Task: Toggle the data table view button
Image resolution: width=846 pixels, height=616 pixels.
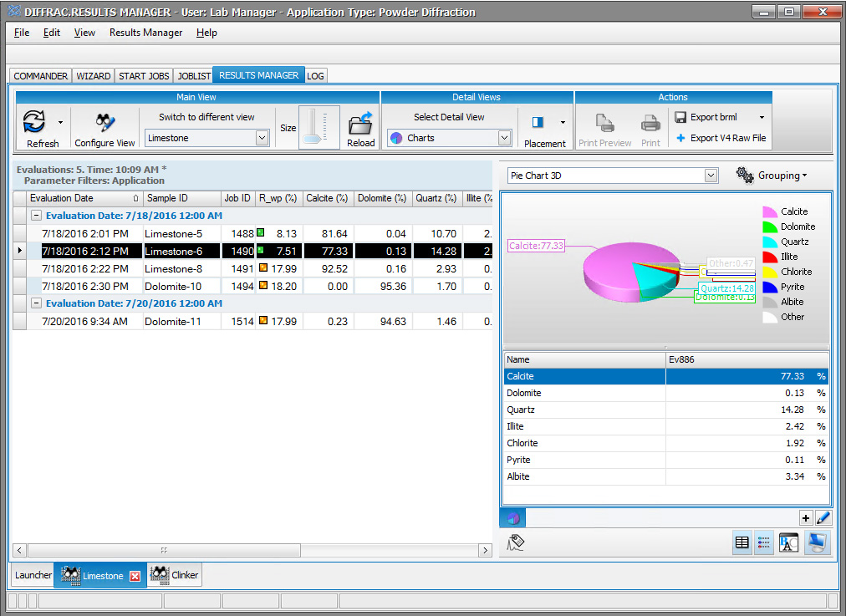Action: 742,542
